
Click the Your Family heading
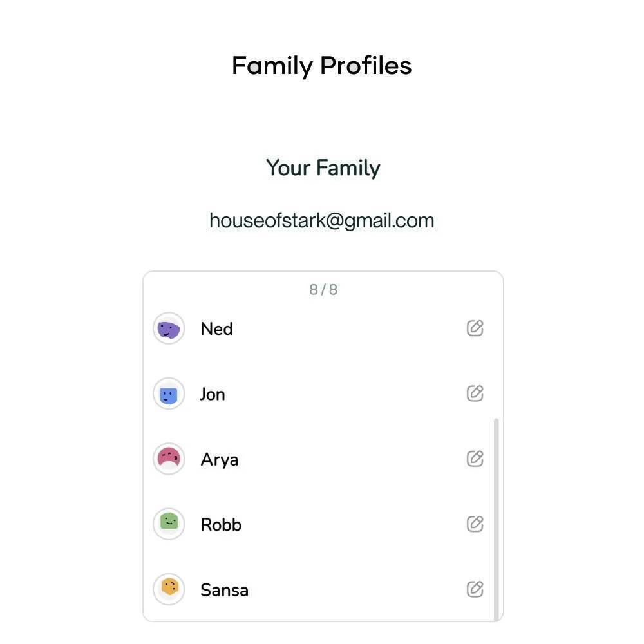pyautogui.click(x=323, y=168)
